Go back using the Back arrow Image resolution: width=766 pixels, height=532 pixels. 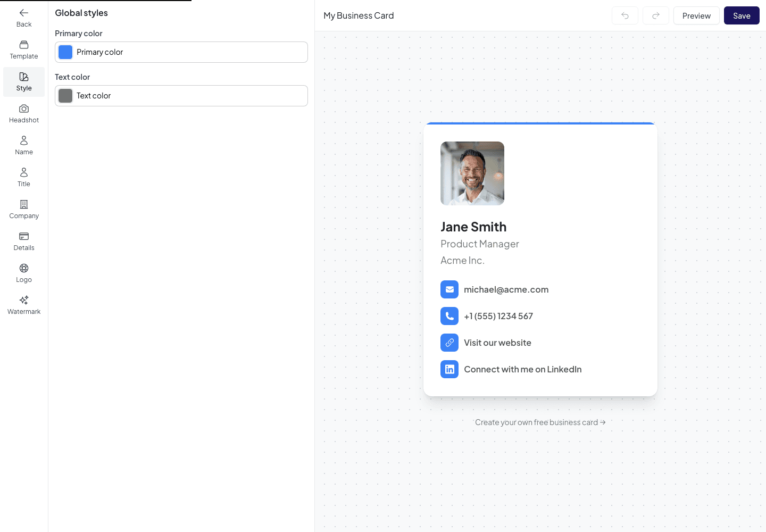click(x=24, y=18)
